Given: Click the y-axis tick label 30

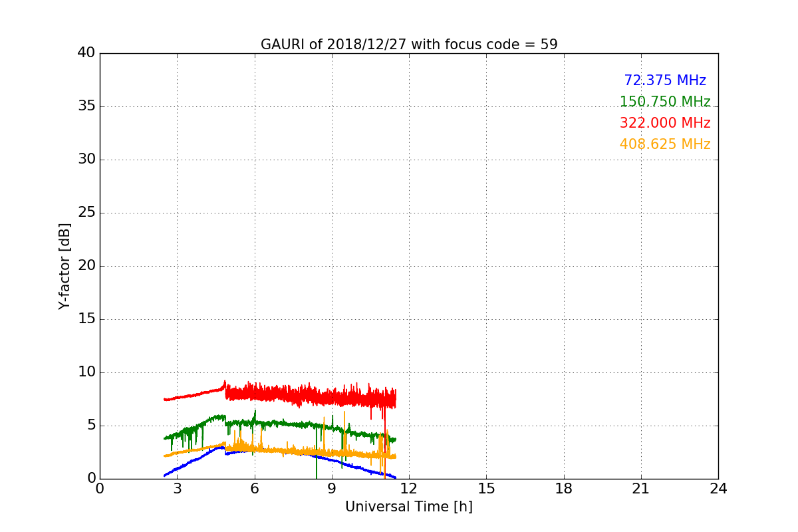Looking at the screenshot, I should pos(86,160).
